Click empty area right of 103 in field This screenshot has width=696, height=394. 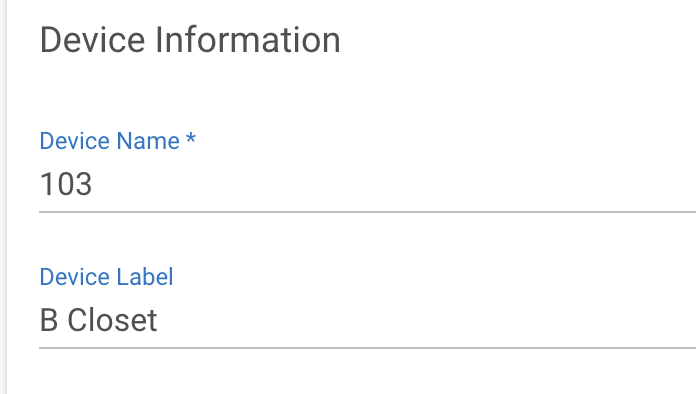coord(391,184)
